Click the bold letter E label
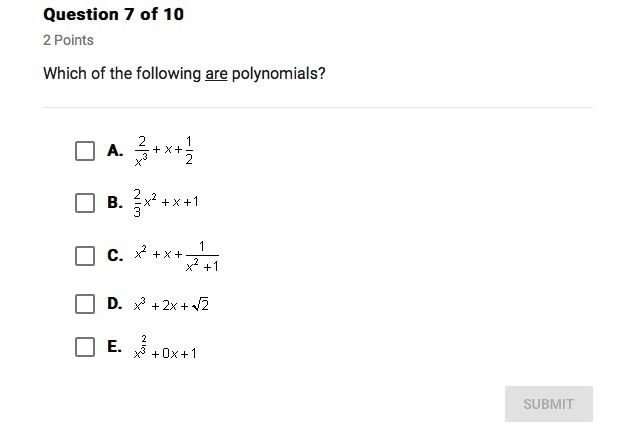The image size is (636, 447). point(114,346)
